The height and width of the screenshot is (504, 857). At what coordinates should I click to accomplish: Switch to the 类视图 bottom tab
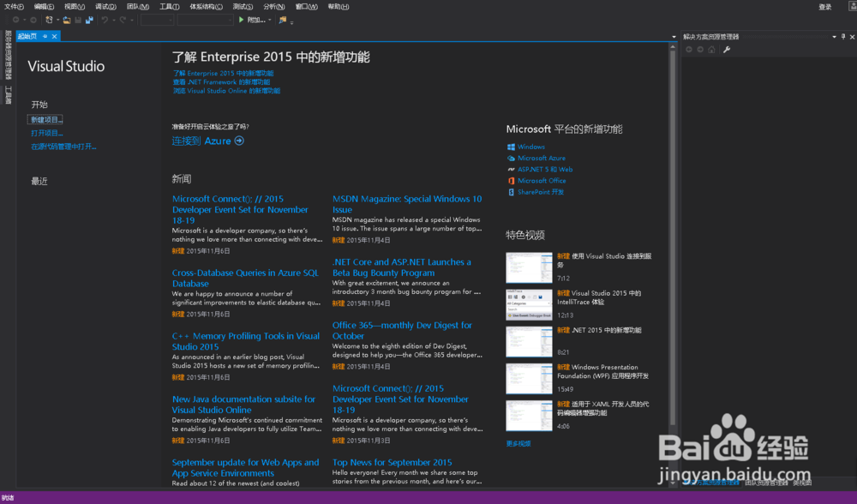point(802,483)
